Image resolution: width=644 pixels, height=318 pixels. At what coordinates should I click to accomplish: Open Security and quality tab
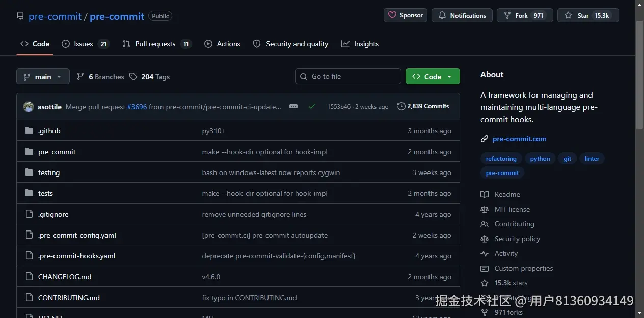(x=291, y=44)
